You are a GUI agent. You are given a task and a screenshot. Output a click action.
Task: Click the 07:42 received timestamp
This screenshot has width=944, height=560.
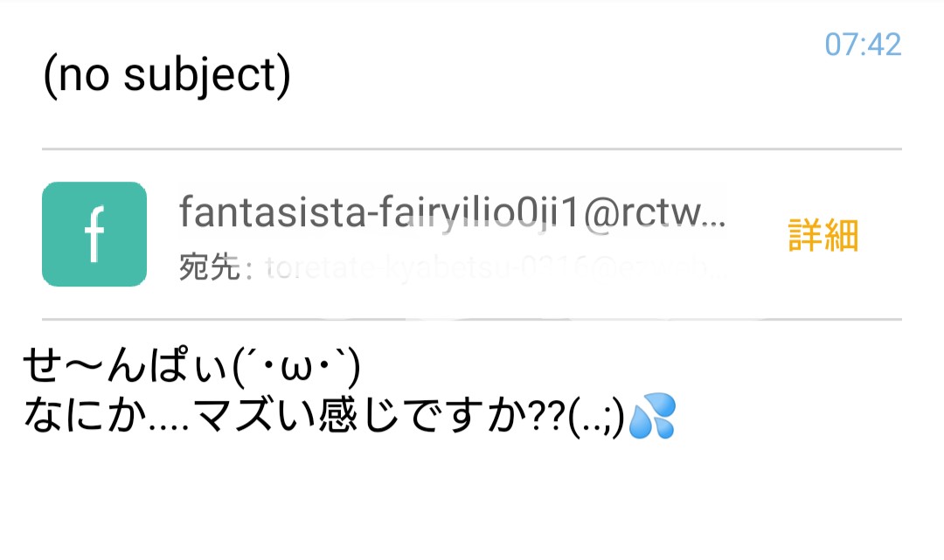tap(863, 45)
